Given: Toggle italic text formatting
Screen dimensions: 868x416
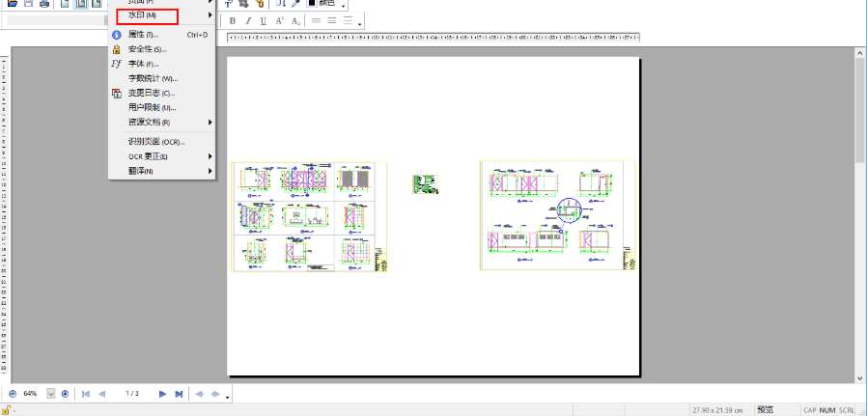Looking at the screenshot, I should coord(248,21).
